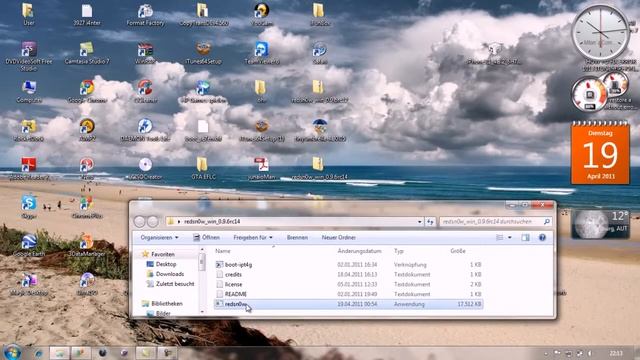
Task: Click navigation pane scroll-down arrow
Action: tap(202, 312)
